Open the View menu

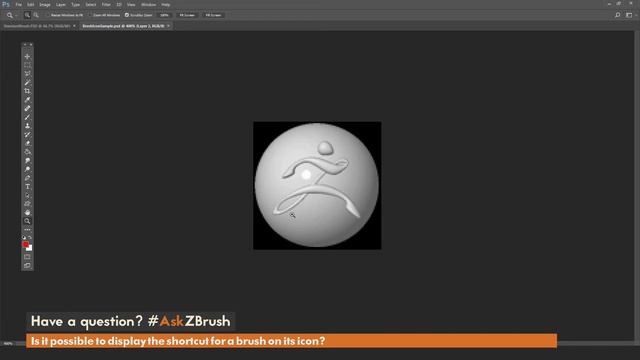(131, 4)
